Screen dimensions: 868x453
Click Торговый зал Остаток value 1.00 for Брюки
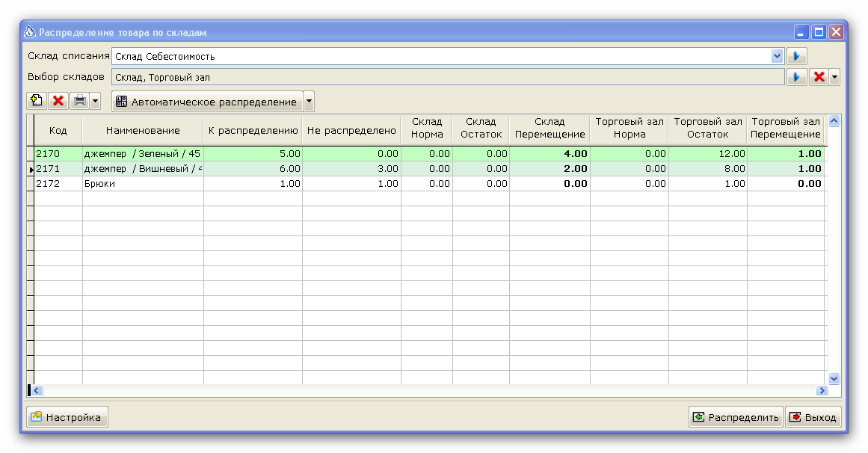click(x=708, y=184)
